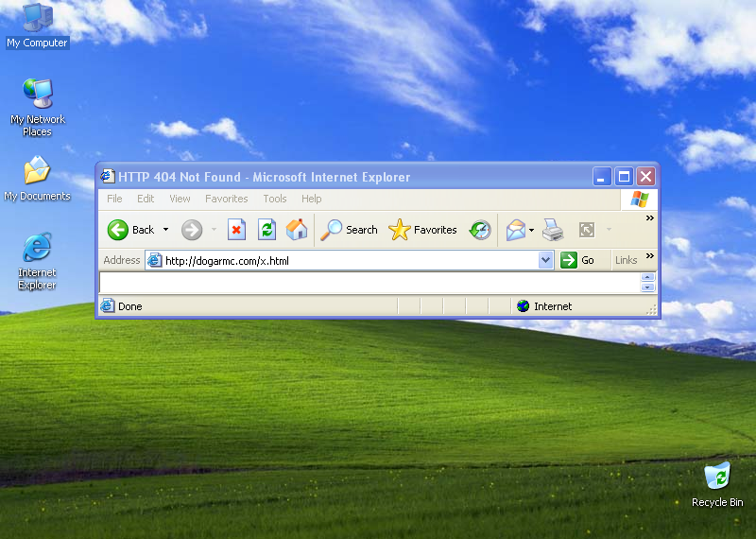
Task: Select the Recycle Bin desktop icon
Action: point(717,484)
